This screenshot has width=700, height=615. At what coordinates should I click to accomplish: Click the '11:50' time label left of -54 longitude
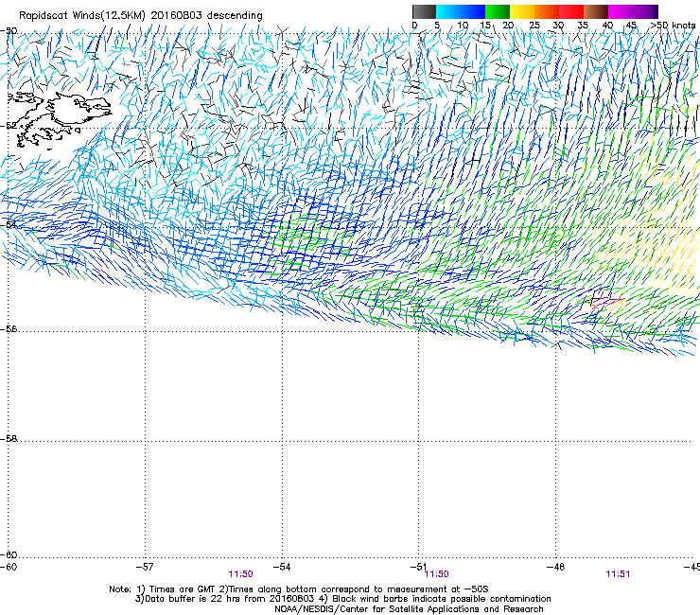pos(240,574)
